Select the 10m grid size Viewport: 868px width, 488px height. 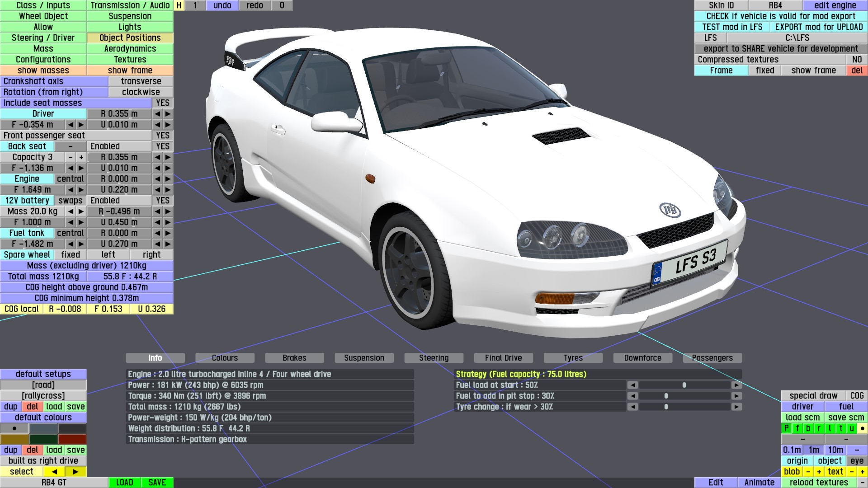(835, 450)
